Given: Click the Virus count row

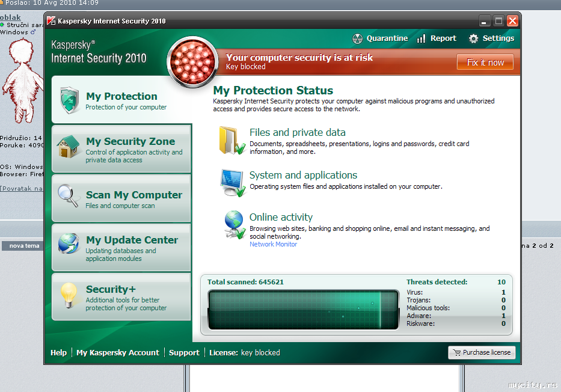Looking at the screenshot, I should tap(456, 292).
